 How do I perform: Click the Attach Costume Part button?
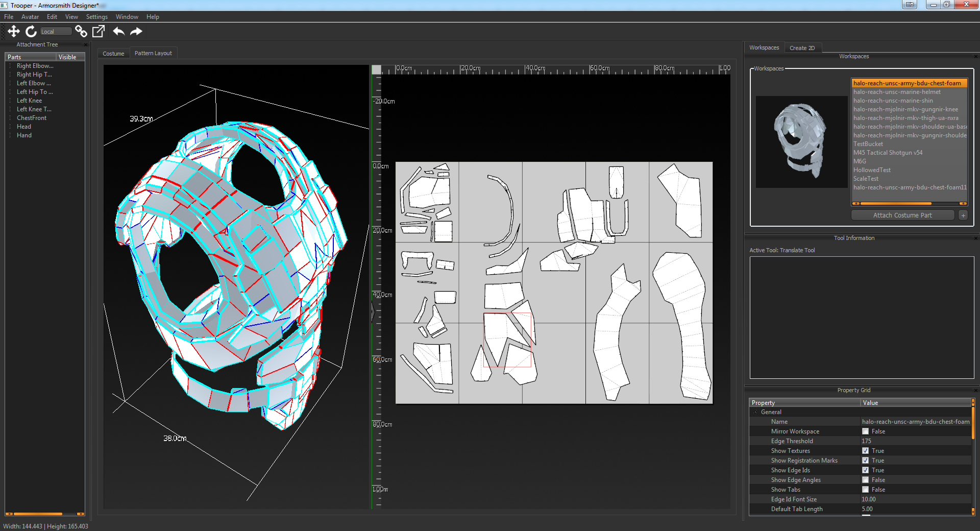[x=902, y=215]
